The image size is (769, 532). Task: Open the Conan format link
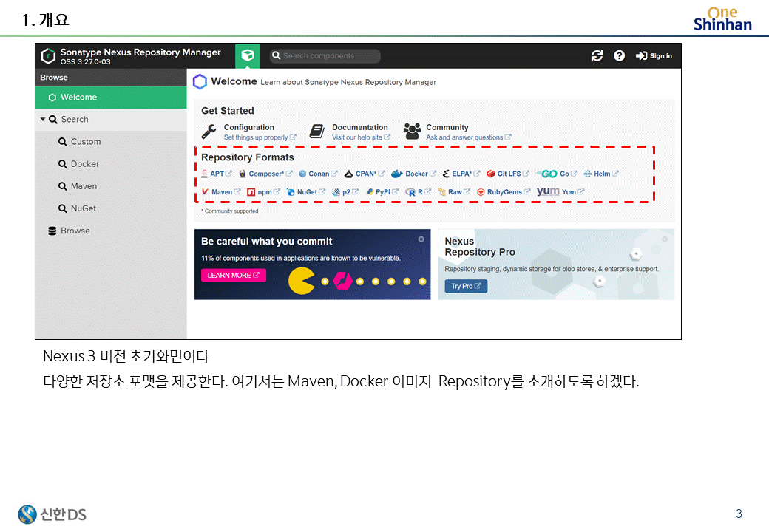click(318, 174)
